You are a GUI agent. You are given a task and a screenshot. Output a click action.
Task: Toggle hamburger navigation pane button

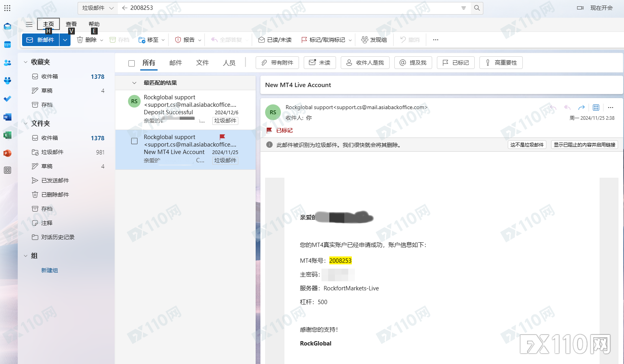point(29,24)
